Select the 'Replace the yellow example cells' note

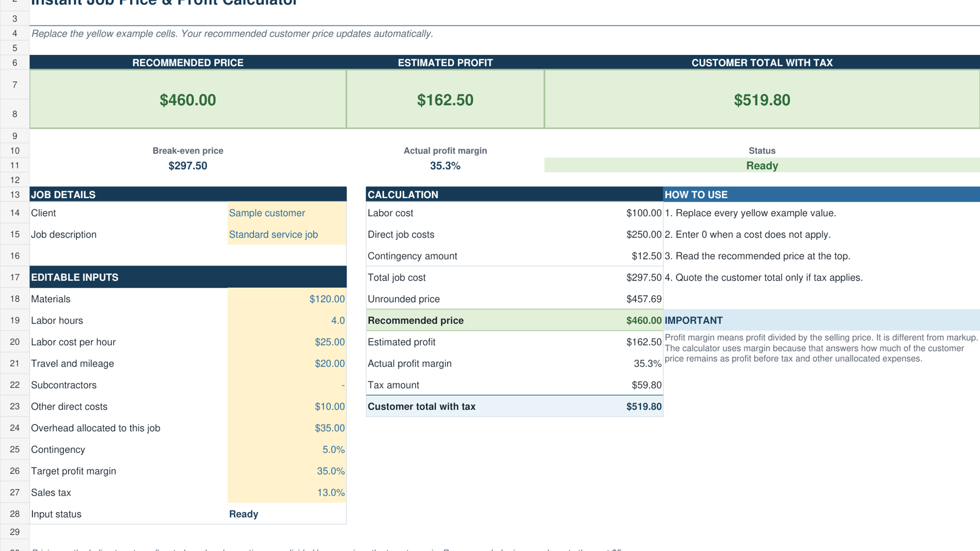(x=232, y=34)
